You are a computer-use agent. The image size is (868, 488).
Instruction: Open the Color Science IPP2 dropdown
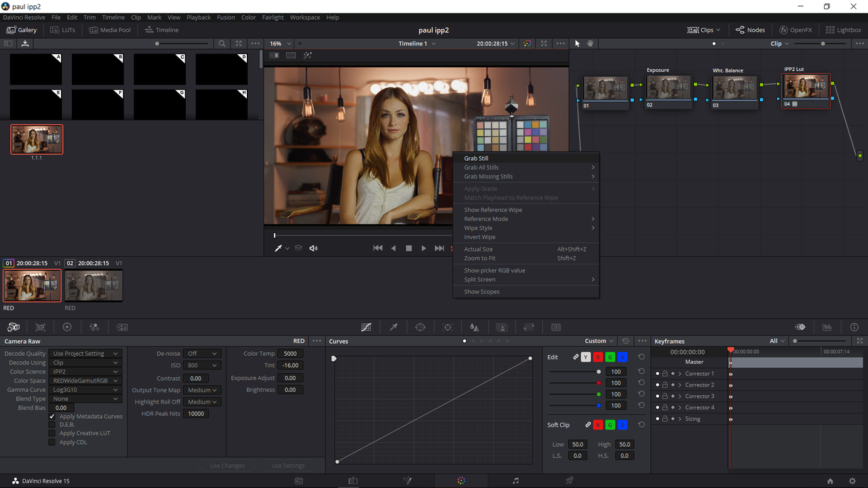tap(85, 371)
